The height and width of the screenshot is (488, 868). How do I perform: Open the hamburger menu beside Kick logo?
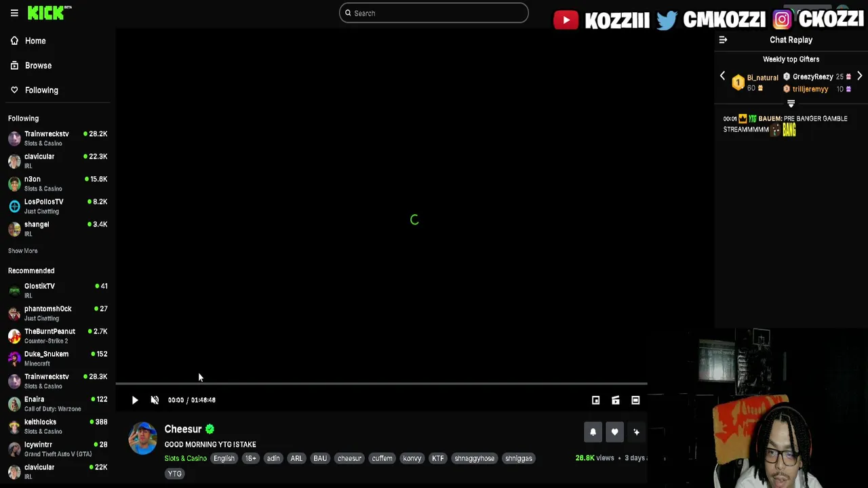14,13
